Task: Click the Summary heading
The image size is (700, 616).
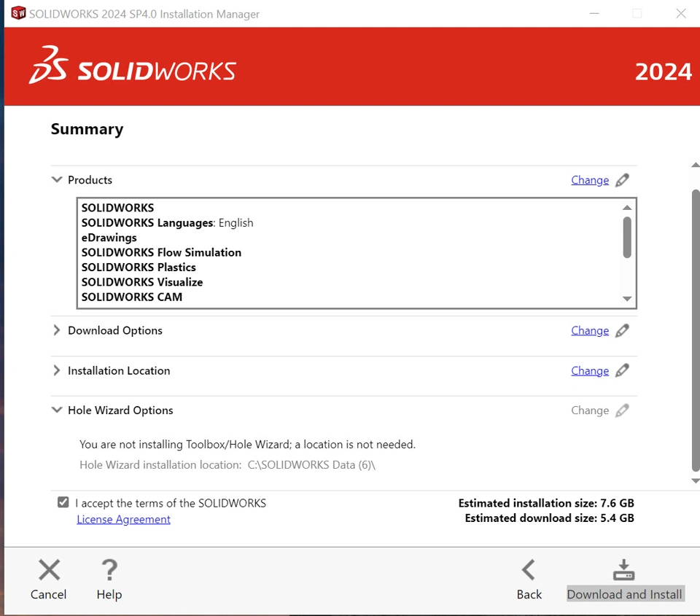Action: (x=87, y=129)
